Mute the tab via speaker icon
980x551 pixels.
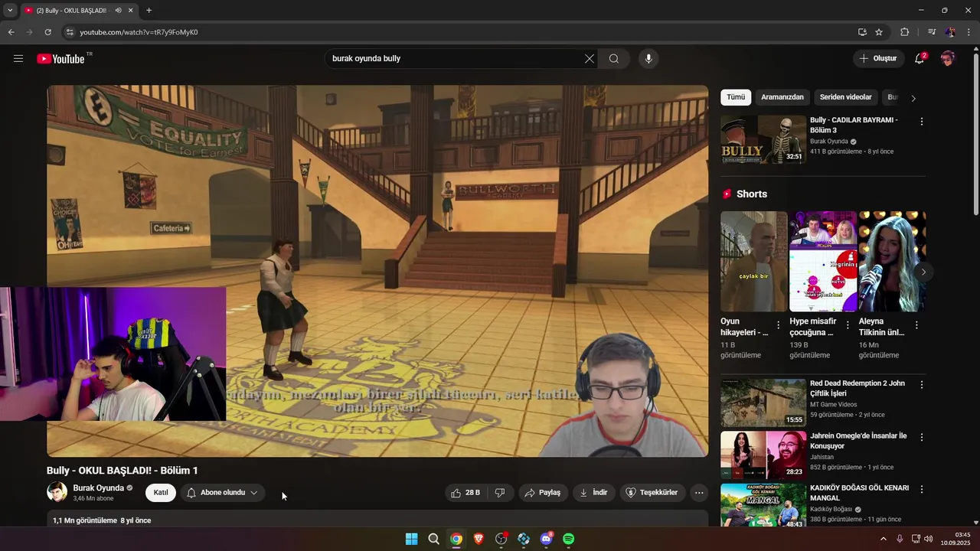click(x=118, y=11)
